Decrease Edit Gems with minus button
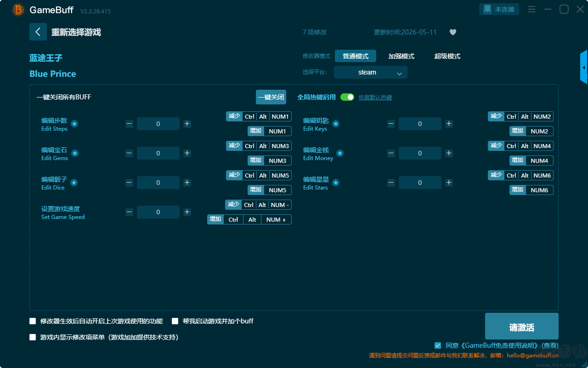The width and height of the screenshot is (588, 368). click(129, 153)
